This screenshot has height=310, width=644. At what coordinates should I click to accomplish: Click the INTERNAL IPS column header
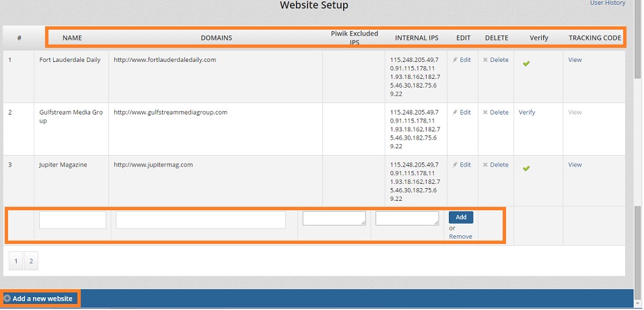pos(417,38)
